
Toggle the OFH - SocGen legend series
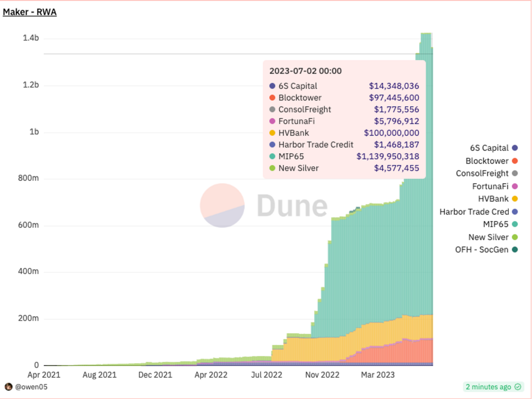tap(487, 250)
